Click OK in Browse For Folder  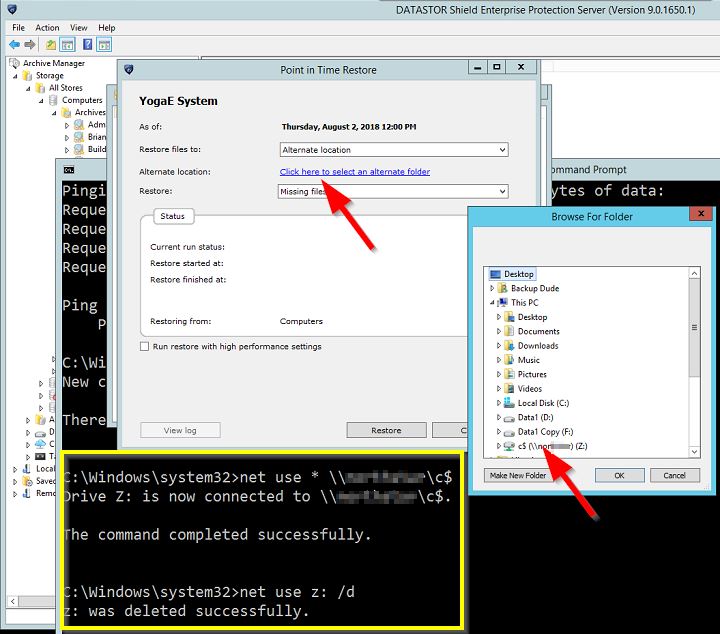pos(619,475)
